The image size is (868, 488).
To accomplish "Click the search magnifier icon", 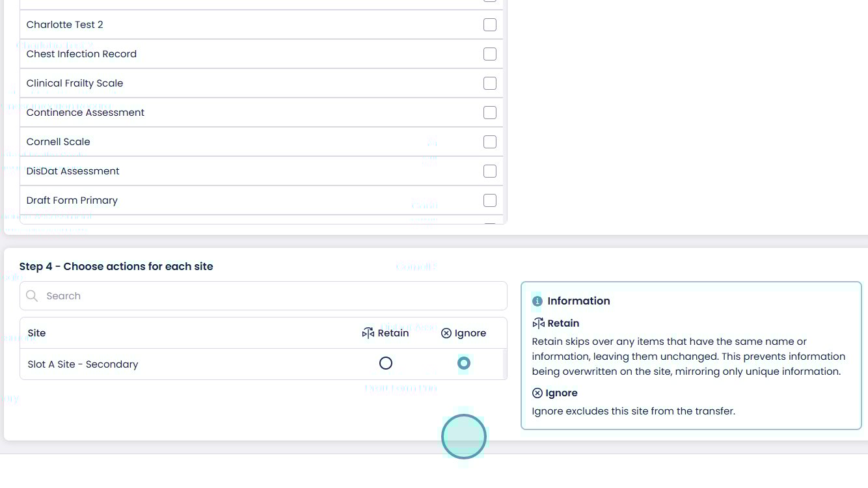I will (x=32, y=296).
